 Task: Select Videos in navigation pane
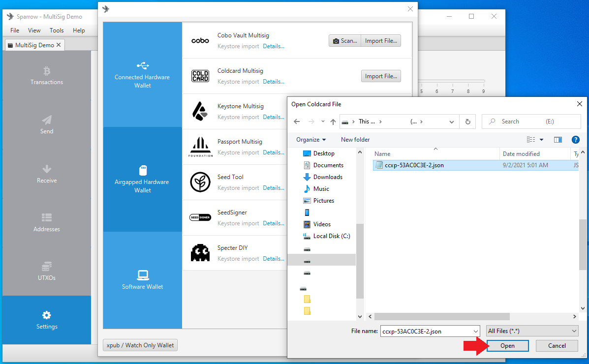(322, 224)
